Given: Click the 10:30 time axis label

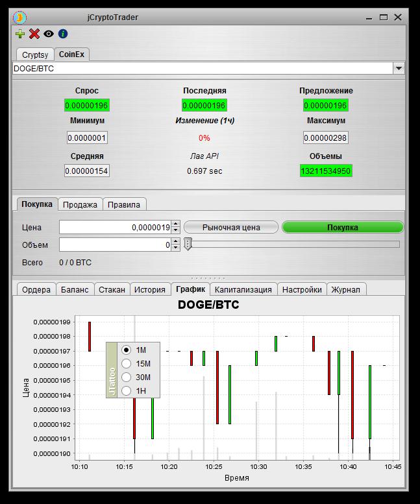Looking at the screenshot, I should (x=258, y=466).
